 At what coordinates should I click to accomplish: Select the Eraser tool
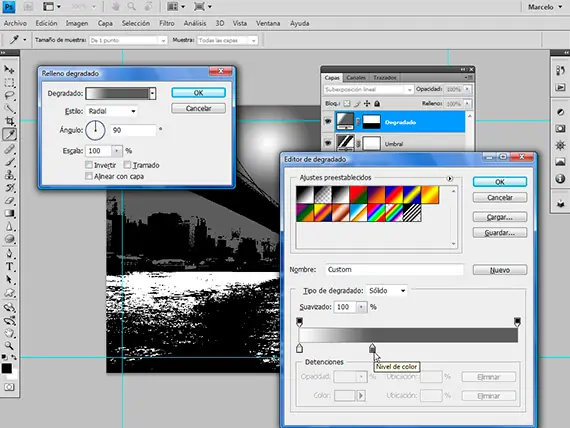tap(9, 200)
